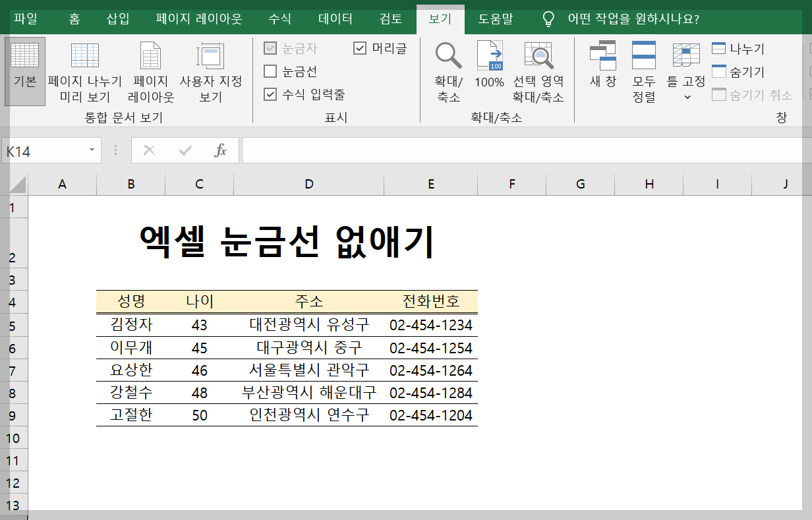This screenshot has width=812, height=520.
Task: Switch to the 데이터 ribbon tab
Action: coord(335,20)
